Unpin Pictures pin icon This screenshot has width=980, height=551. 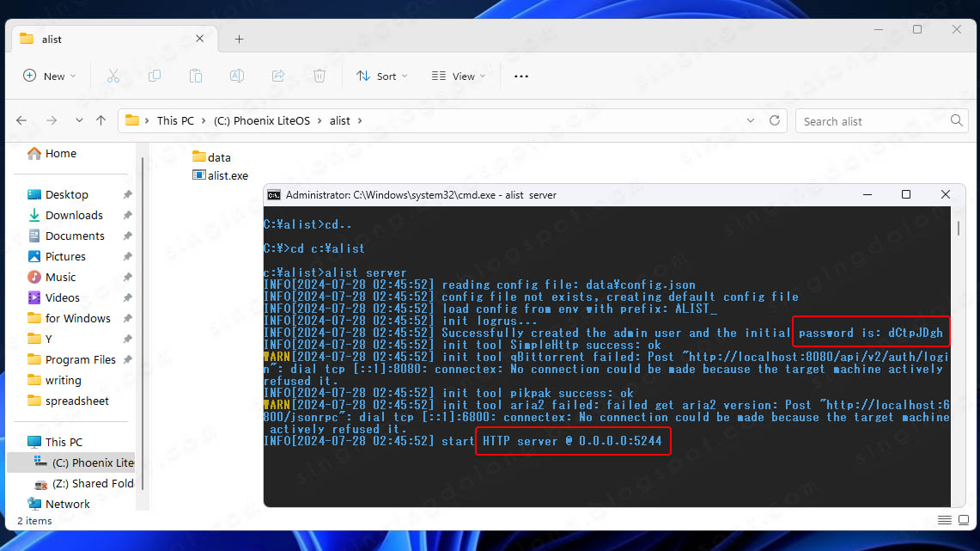(x=127, y=256)
